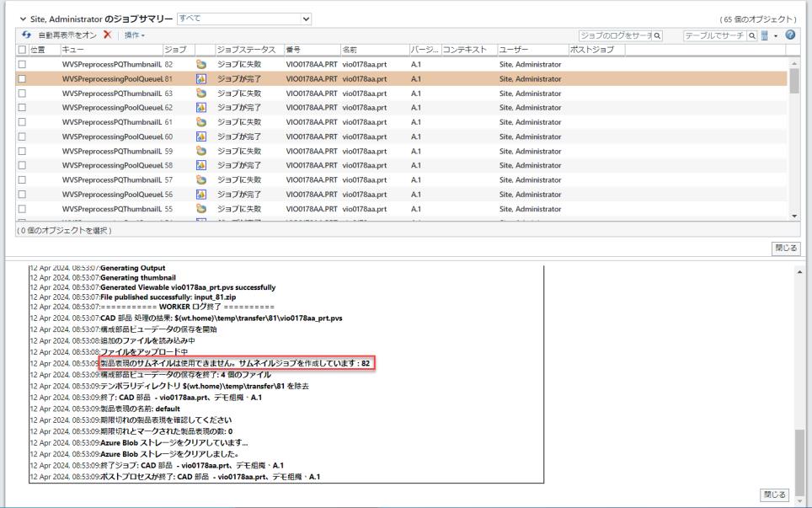The height and width of the screenshot is (508, 812).
Task: Click the job table scroll-up arrow
Action: pyautogui.click(x=793, y=62)
